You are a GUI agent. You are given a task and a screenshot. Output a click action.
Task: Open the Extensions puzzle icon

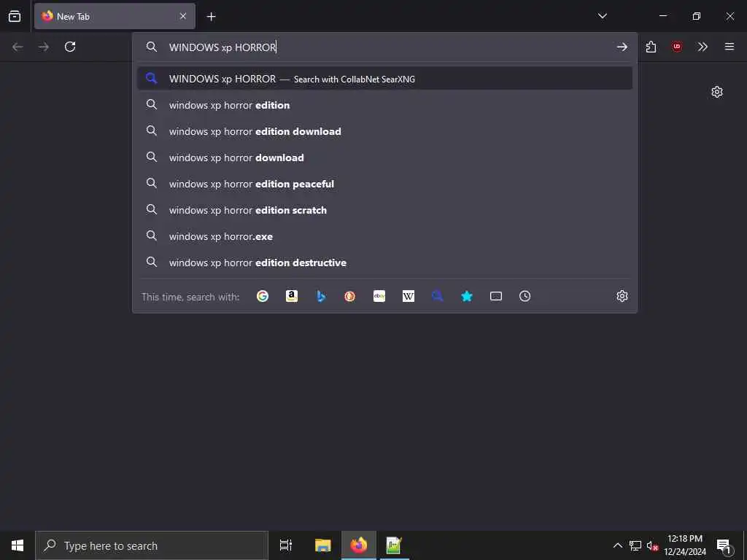(651, 47)
